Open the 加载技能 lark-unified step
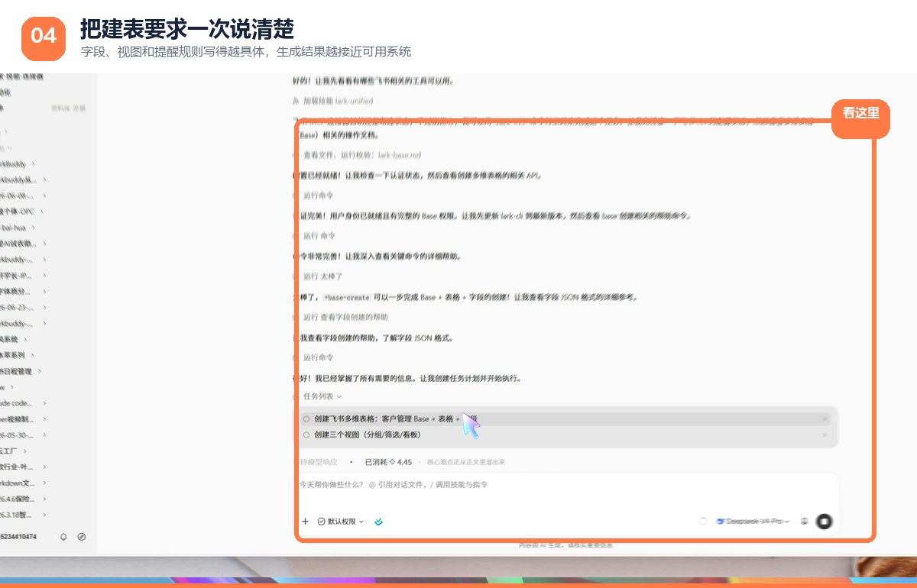Viewport: 917px width, 588px height. (x=338, y=100)
